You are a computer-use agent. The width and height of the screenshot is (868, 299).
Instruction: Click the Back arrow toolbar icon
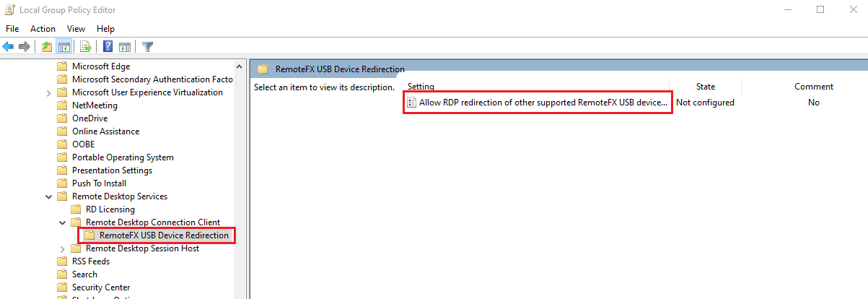9,47
